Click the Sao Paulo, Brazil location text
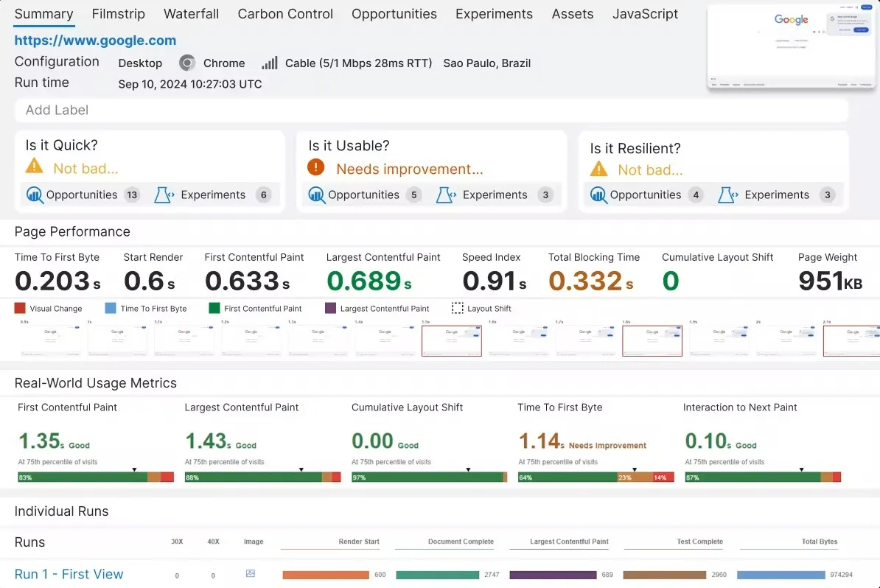This screenshot has width=880, height=588. 487,63
